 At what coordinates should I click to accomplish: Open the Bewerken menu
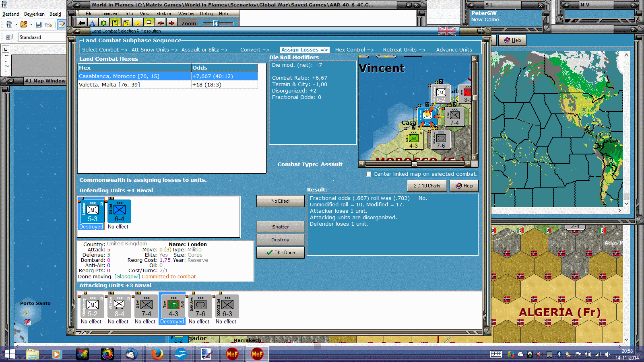pyautogui.click(x=34, y=14)
